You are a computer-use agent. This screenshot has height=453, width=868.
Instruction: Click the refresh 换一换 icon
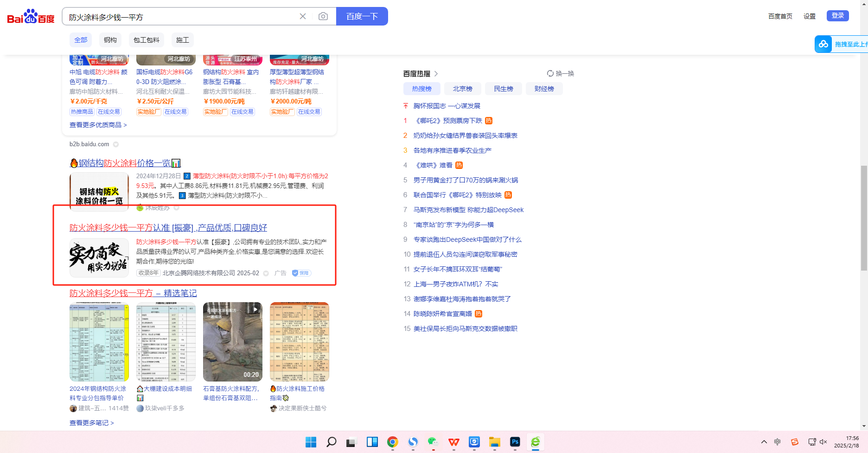tap(550, 73)
